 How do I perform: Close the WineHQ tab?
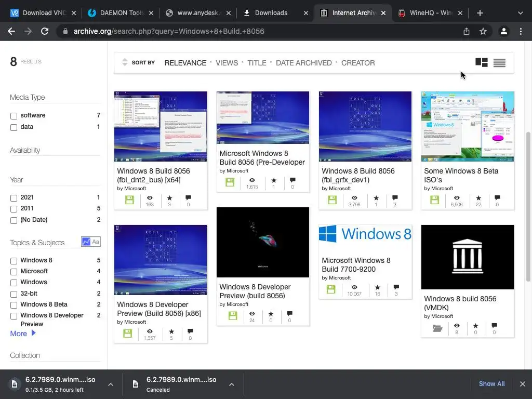coord(460,13)
